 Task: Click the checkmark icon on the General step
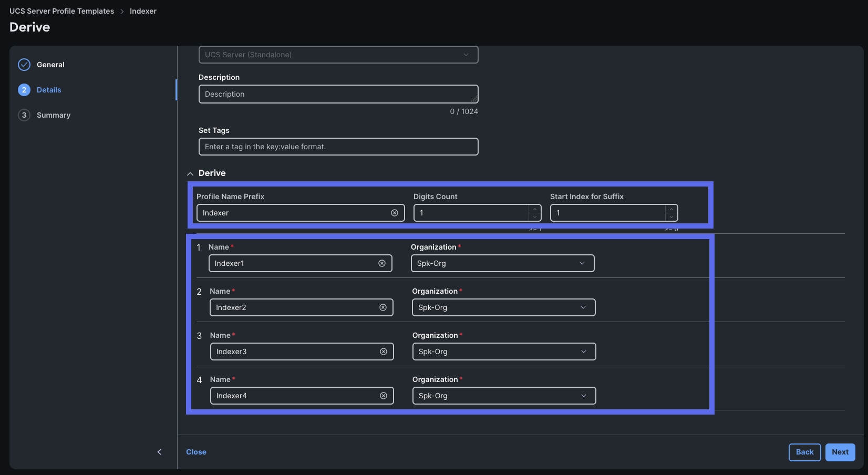(x=24, y=64)
